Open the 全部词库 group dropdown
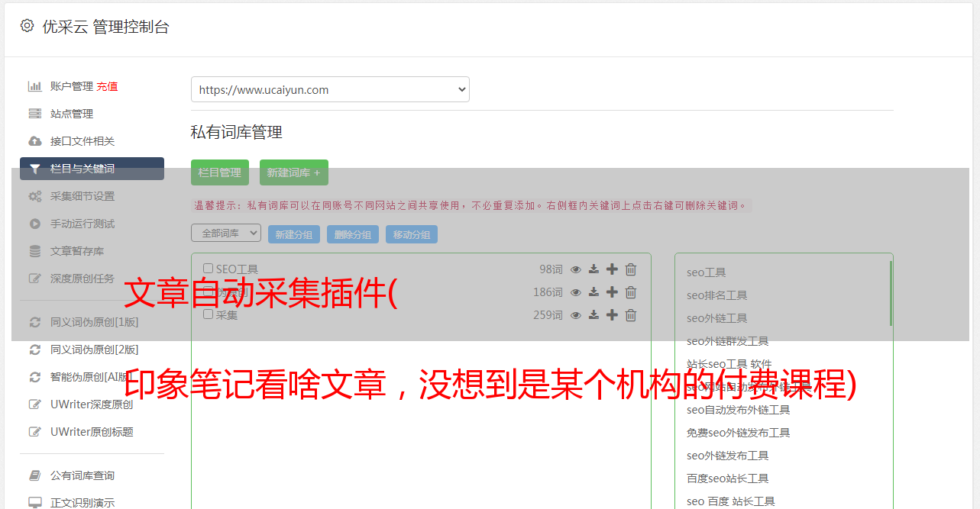This screenshot has height=509, width=980. [226, 233]
